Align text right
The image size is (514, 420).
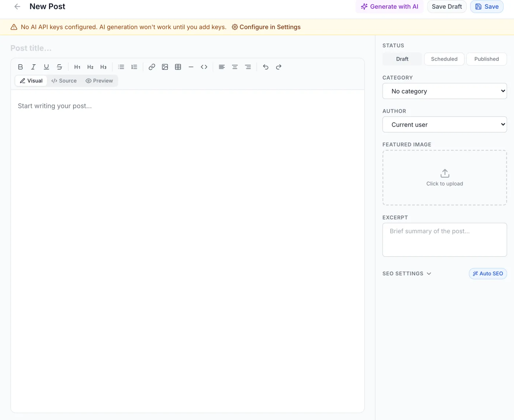(248, 67)
